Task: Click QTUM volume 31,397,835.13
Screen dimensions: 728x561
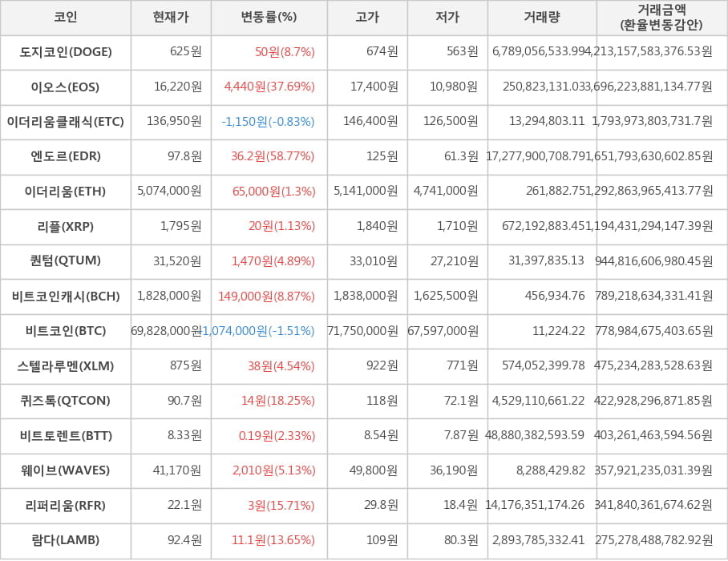Action: click(547, 260)
